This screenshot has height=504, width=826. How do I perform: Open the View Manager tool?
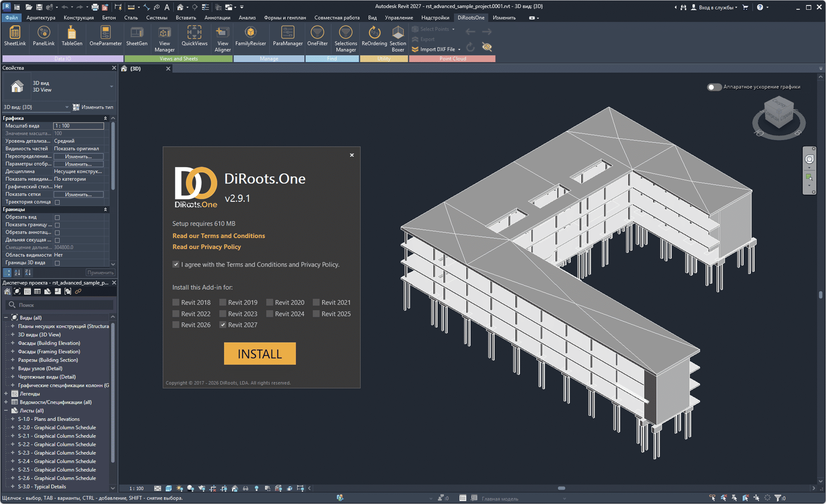164,39
